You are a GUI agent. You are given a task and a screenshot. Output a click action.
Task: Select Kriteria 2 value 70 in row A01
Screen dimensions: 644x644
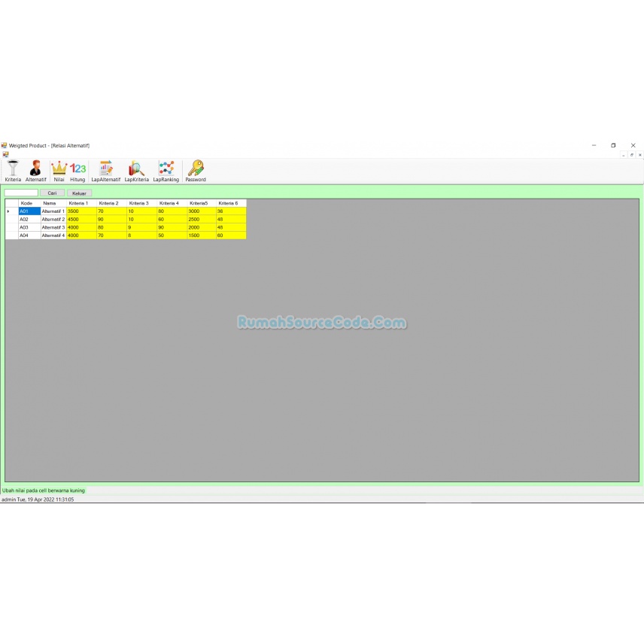point(111,211)
